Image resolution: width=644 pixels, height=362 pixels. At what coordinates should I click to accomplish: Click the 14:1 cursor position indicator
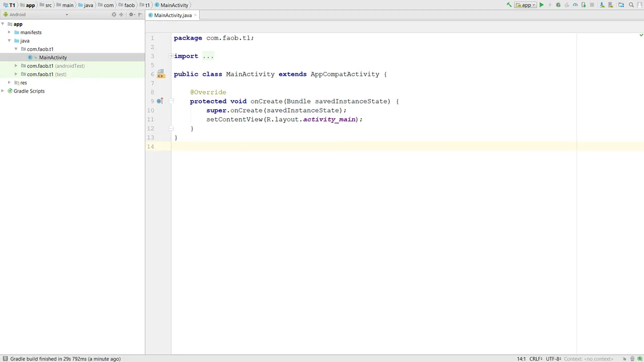click(521, 359)
